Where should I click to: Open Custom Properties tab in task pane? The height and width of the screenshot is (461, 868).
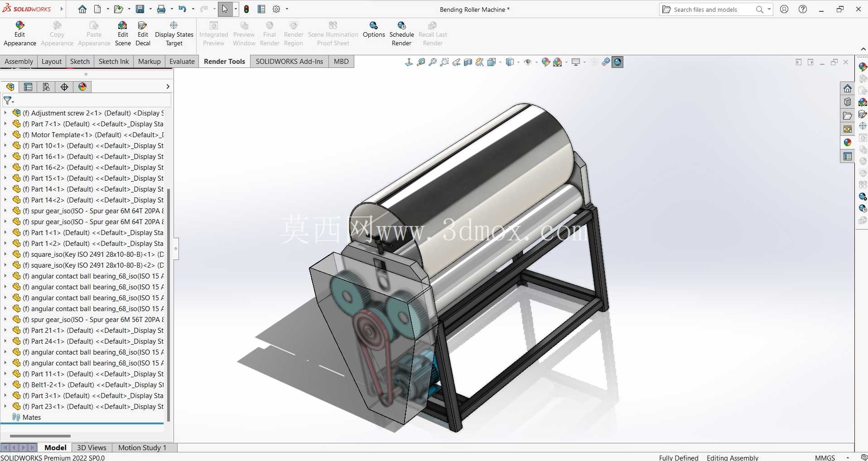click(848, 156)
